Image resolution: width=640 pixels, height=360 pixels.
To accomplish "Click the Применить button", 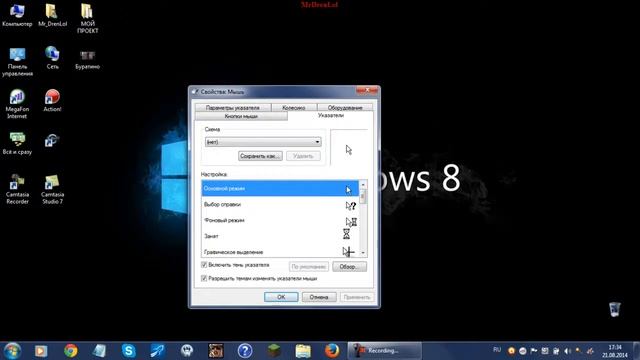I will pyautogui.click(x=357, y=297).
